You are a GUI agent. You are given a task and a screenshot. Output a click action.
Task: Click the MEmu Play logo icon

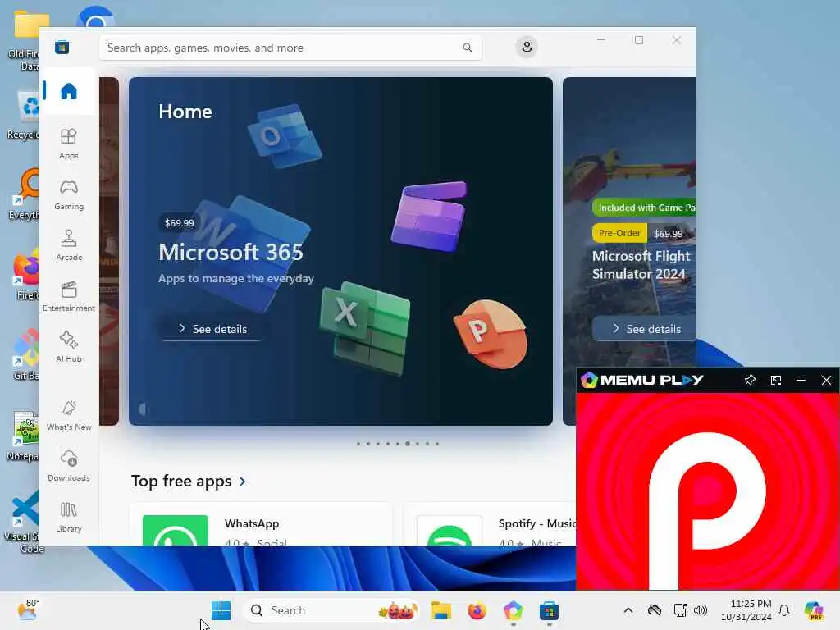point(589,380)
